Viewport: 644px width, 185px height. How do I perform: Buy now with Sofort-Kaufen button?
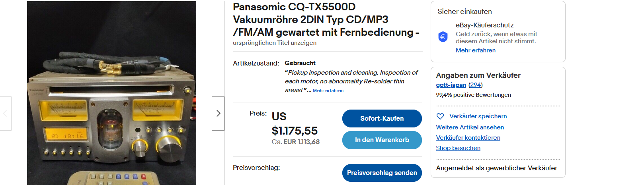tap(382, 118)
